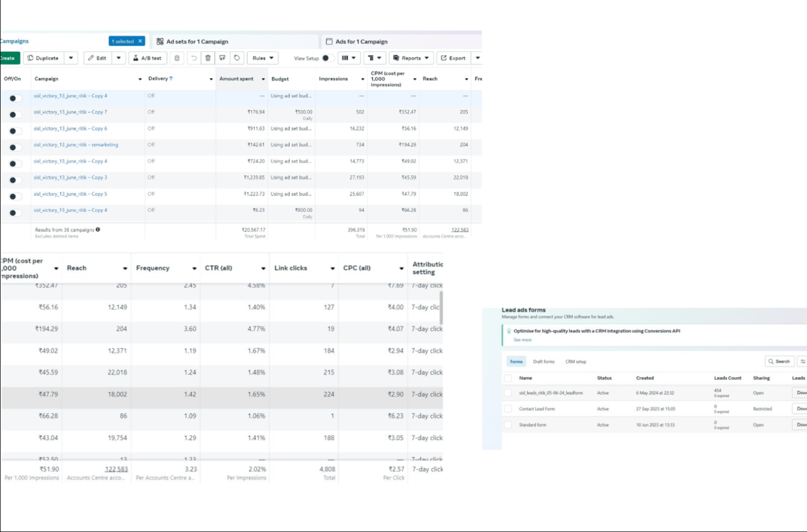The width and height of the screenshot is (807, 532).
Task: Click the Export button
Action: 453,58
